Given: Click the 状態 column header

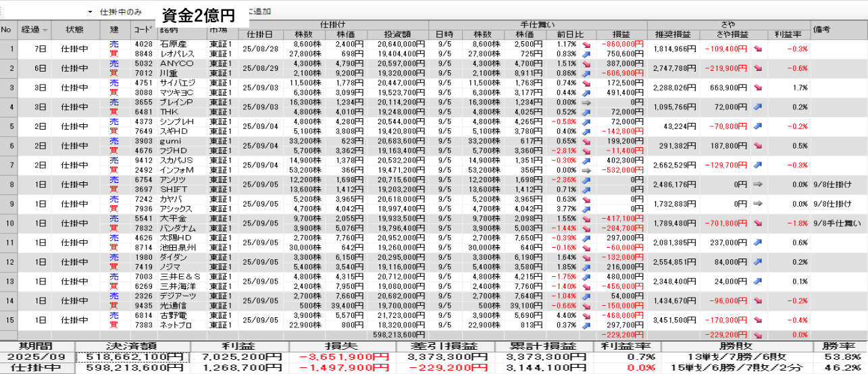Looking at the screenshot, I should point(75,30).
